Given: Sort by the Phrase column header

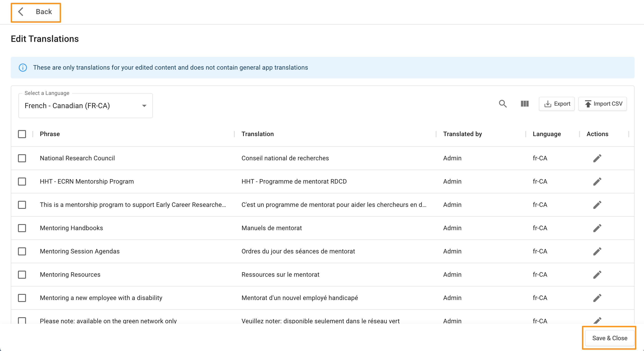Looking at the screenshot, I should (50, 134).
